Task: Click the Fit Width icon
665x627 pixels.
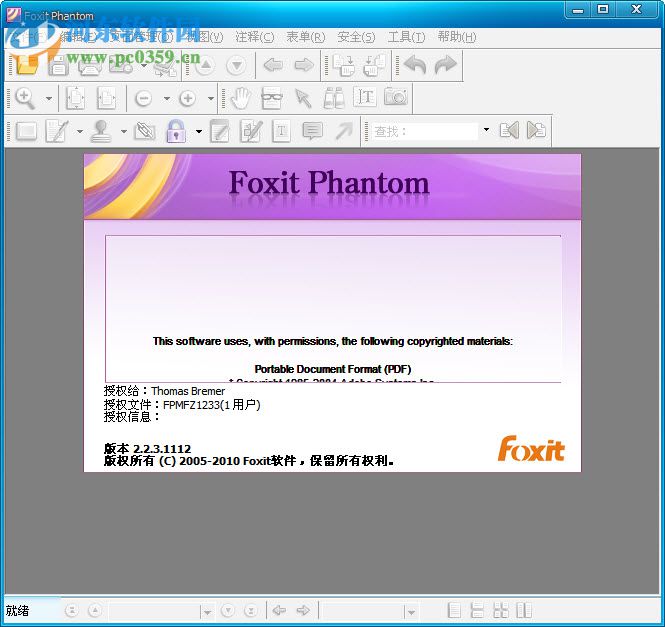Action: [x=106, y=98]
